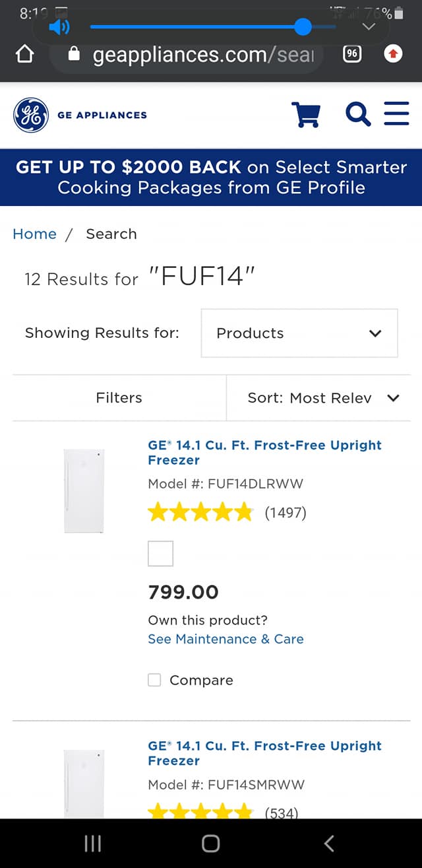Viewport: 422px width, 868px height.
Task: Tap the Android recent apps button
Action: [93, 843]
